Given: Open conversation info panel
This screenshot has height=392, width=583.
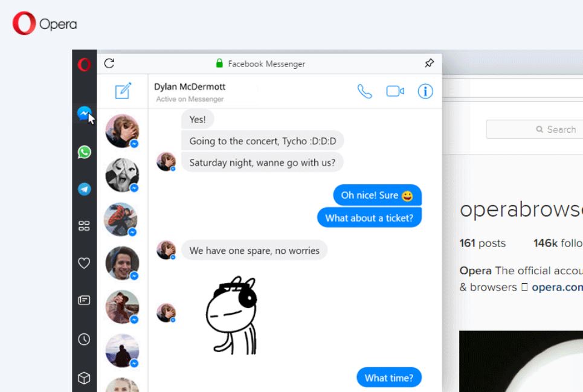Looking at the screenshot, I should click(x=425, y=91).
